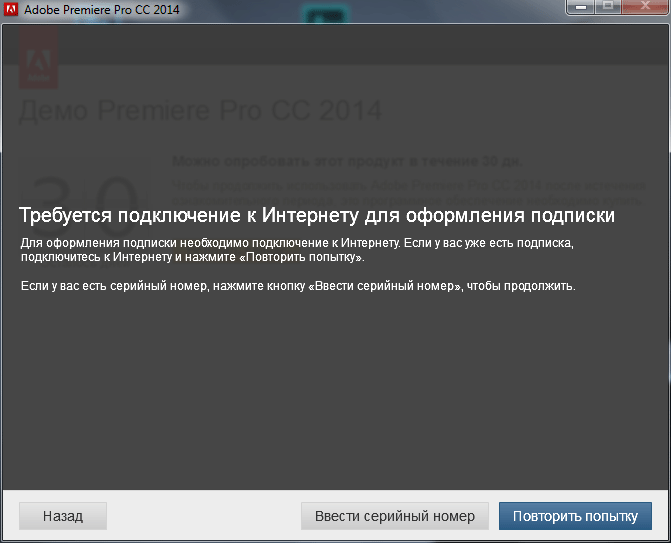Go back with the Назад button
Viewport: 671px width, 543px height.
click(x=63, y=516)
